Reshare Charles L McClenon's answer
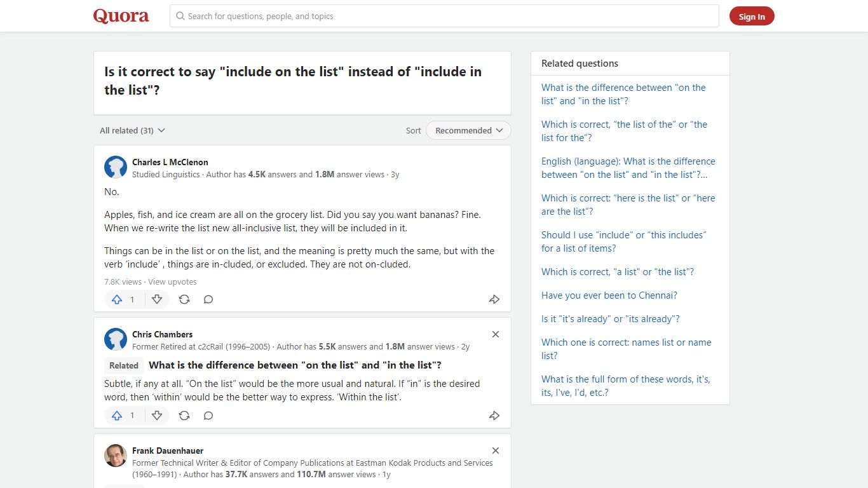Image resolution: width=868 pixels, height=488 pixels. click(x=184, y=299)
